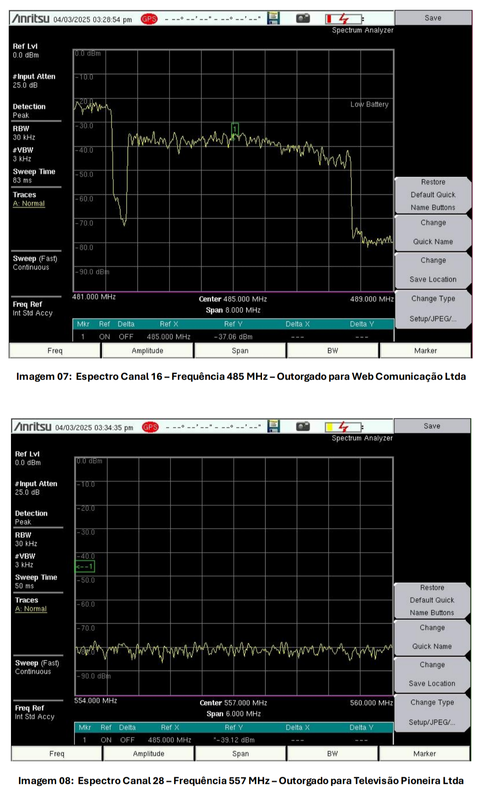The height and width of the screenshot is (800, 482).
Task: Click the red GPS icon in Imagem 08 screenshot
Action: (150, 427)
